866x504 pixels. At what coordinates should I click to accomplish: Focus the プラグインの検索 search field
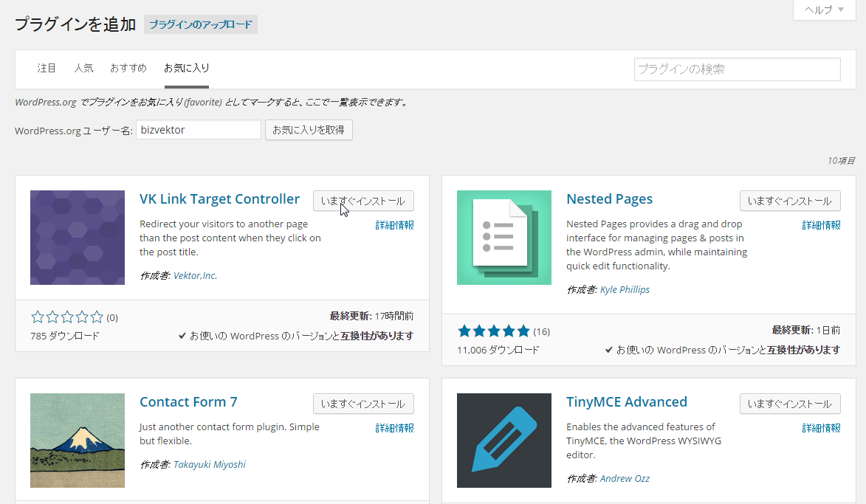pos(737,69)
